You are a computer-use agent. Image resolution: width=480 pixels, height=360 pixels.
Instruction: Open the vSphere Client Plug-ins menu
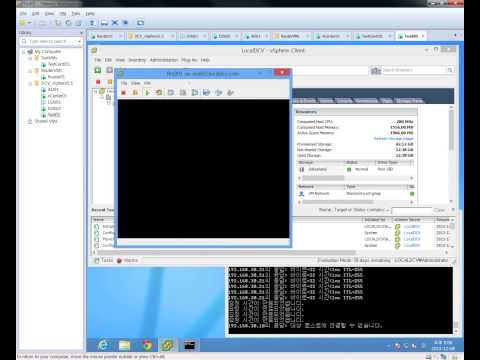point(189,60)
